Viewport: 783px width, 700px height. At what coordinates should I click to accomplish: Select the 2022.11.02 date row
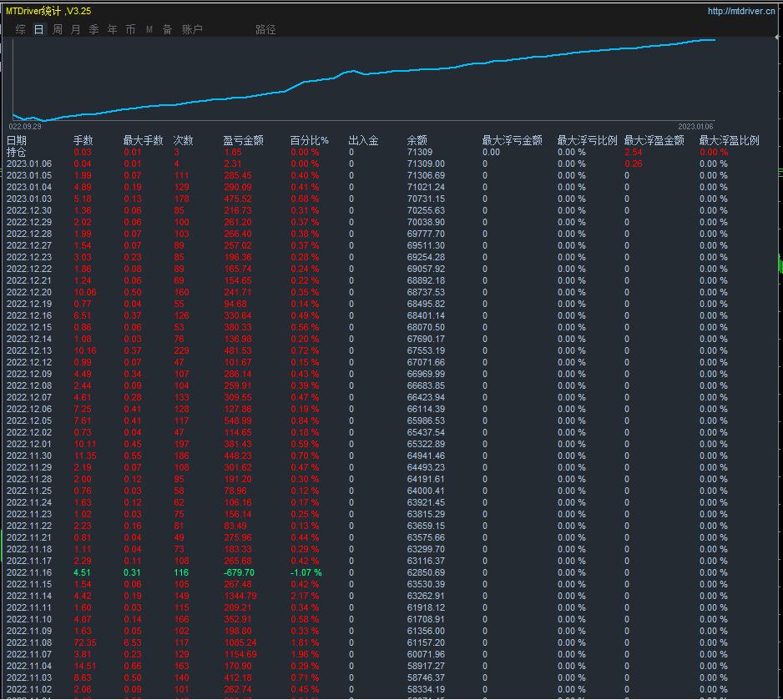pyautogui.click(x=29, y=689)
